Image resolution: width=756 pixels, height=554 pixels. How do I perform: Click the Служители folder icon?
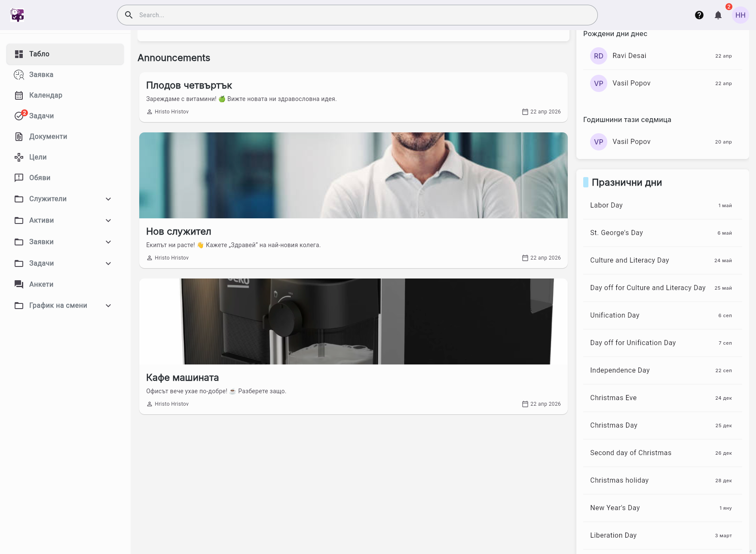(19, 199)
